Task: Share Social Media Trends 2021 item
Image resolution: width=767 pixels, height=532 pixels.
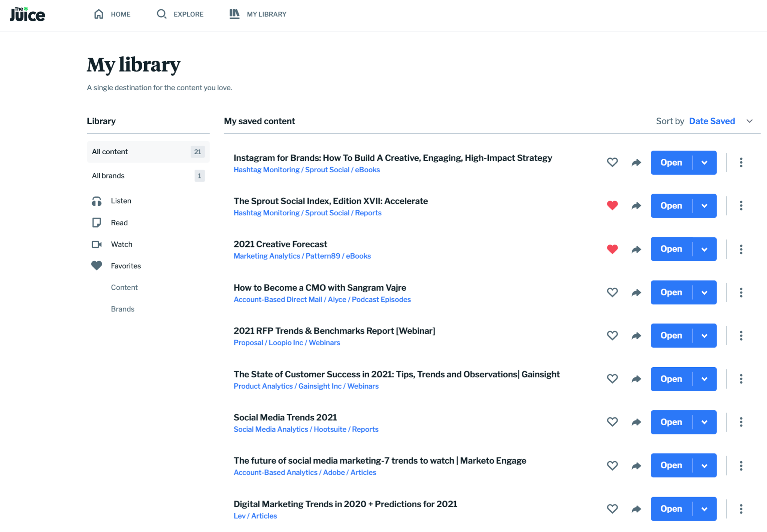Action: (636, 422)
